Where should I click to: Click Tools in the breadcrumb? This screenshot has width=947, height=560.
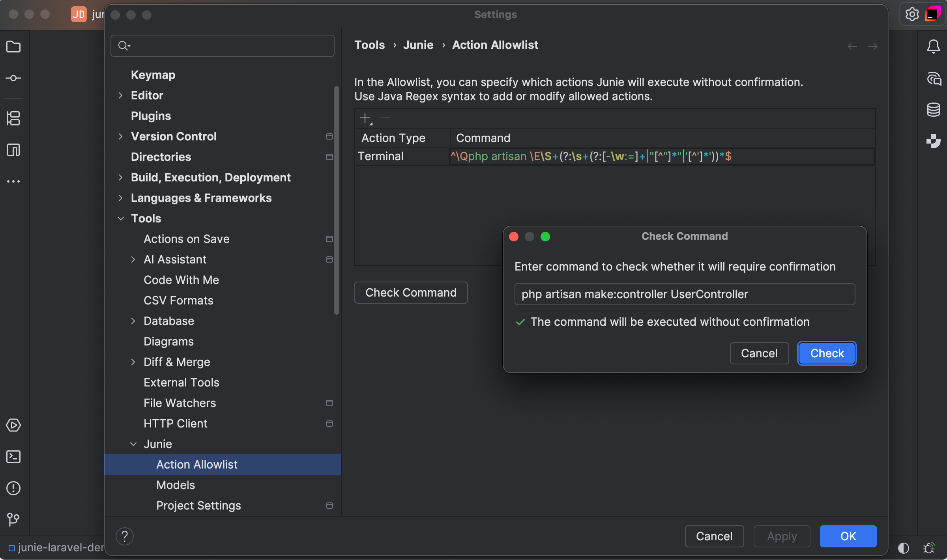[x=369, y=45]
